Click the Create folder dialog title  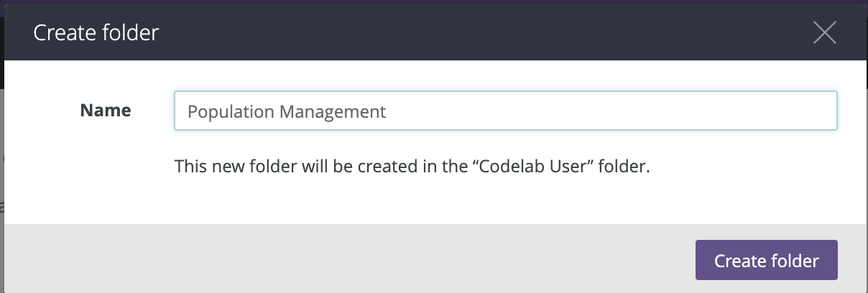(96, 33)
